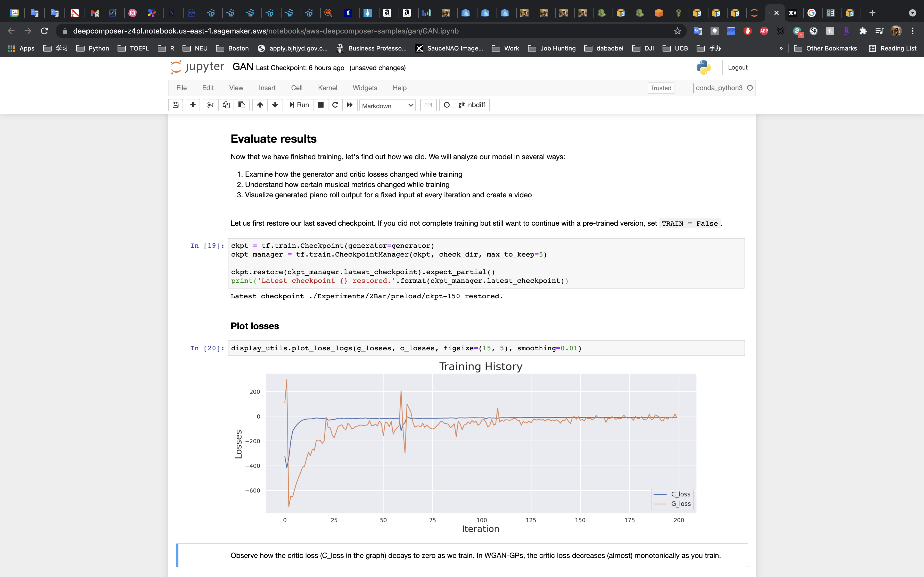Cut selected cells with the scissors icon

tap(210, 105)
